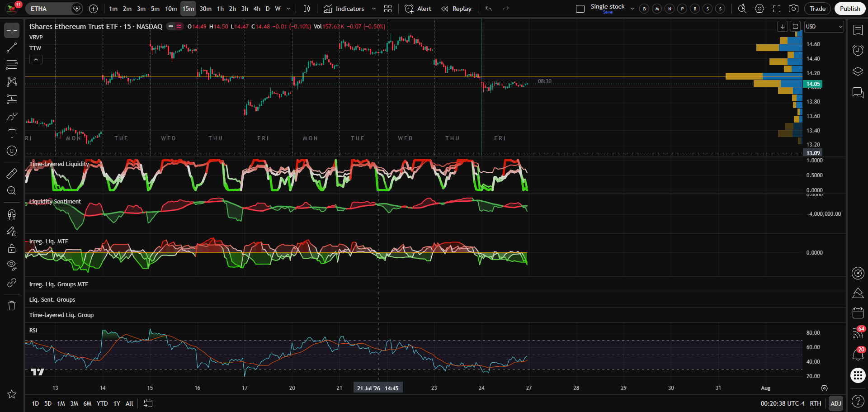Select the Text annotation tool
Image resolution: width=868 pixels, height=412 pixels.
point(12,133)
